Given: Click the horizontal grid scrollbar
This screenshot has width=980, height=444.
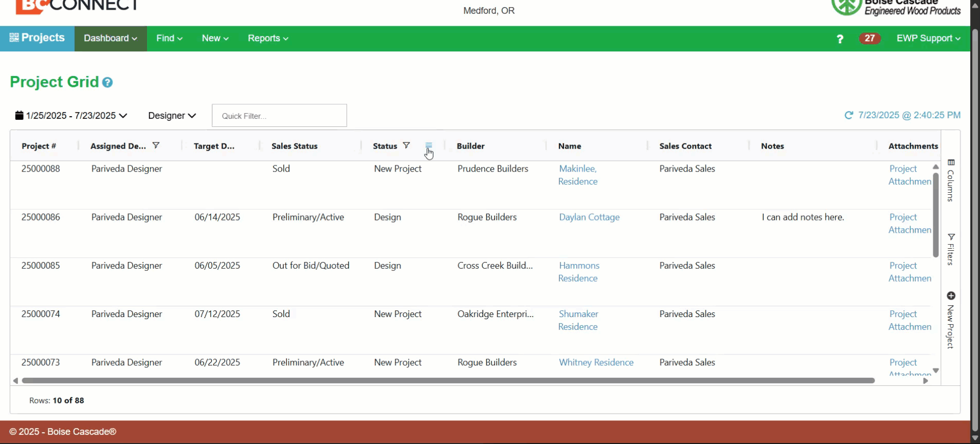Looking at the screenshot, I should (448, 381).
